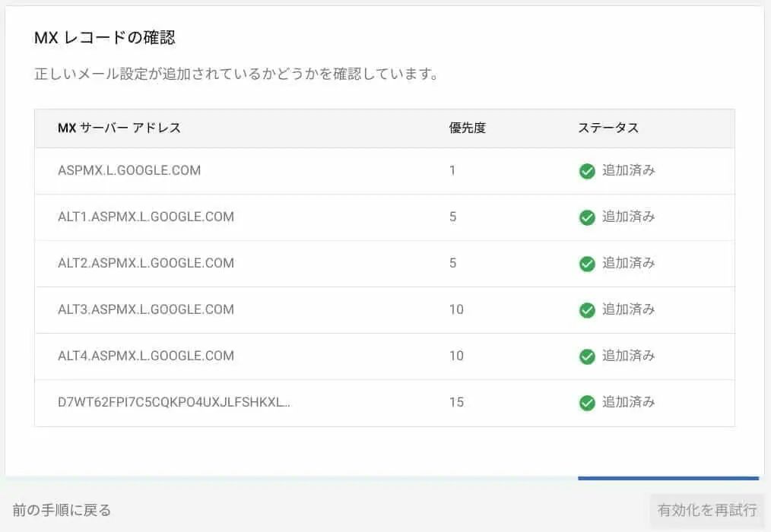Select the ALT1.ASPMX.L.GOOGLE.COM address text

pos(146,217)
